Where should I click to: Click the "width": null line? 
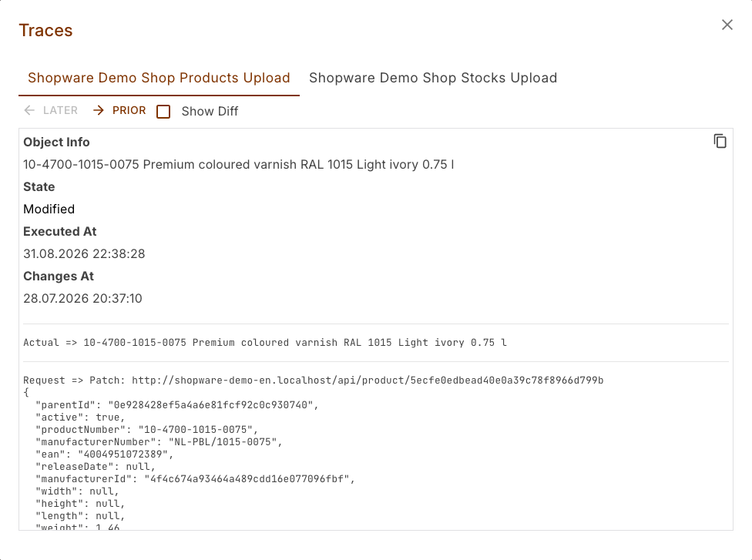pos(77,491)
